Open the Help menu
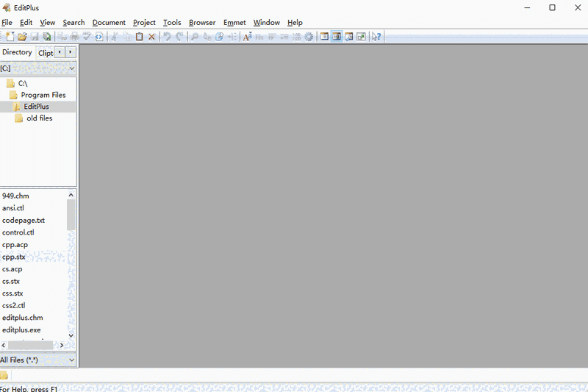Image resolution: width=588 pixels, height=392 pixels. [x=295, y=23]
